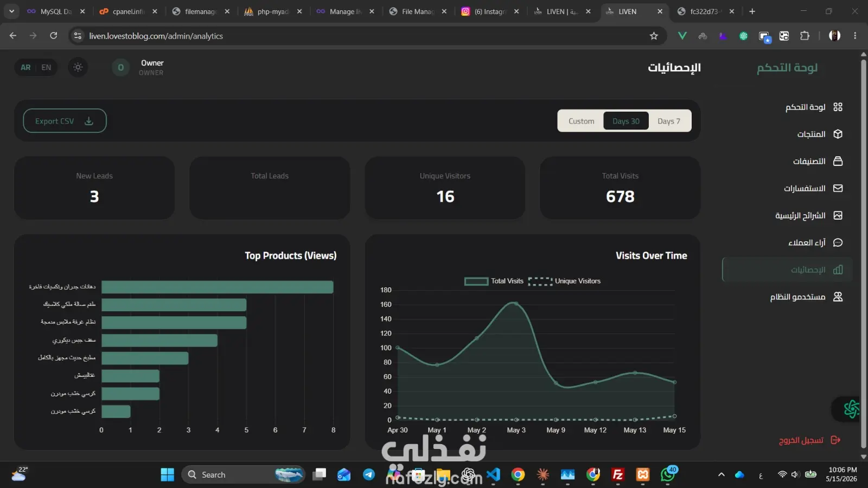Toggle the Total Visits legend entry
Screen dimensions: 868x488
tap(494, 281)
